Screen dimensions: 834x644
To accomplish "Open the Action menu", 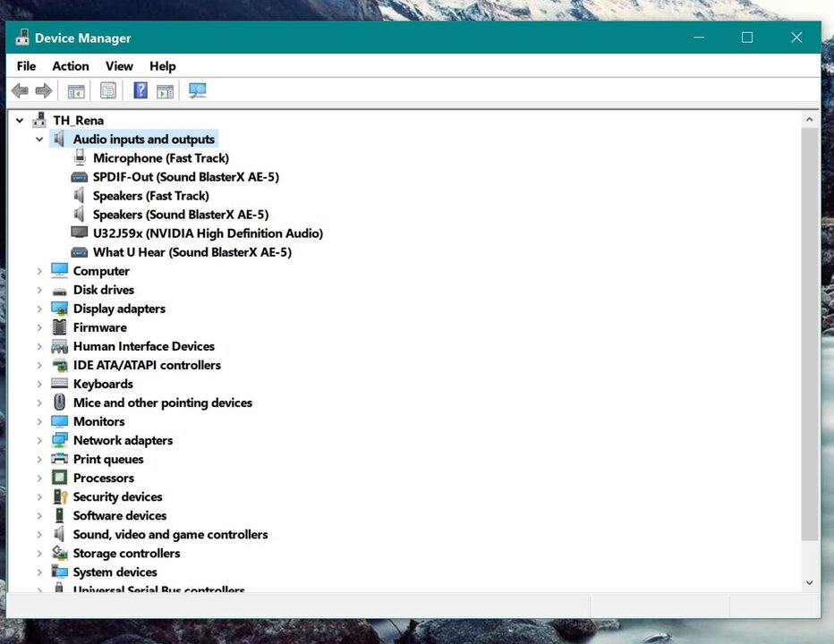I will tap(71, 66).
